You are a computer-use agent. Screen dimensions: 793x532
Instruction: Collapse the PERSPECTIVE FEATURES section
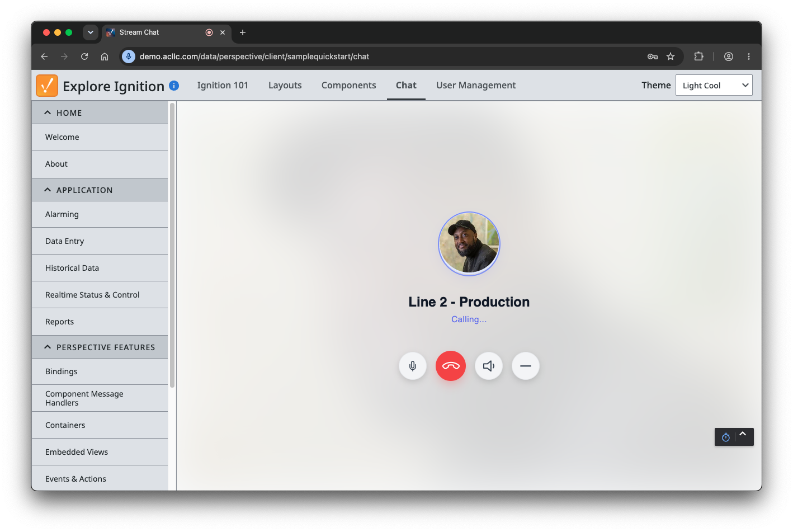[x=100, y=347]
